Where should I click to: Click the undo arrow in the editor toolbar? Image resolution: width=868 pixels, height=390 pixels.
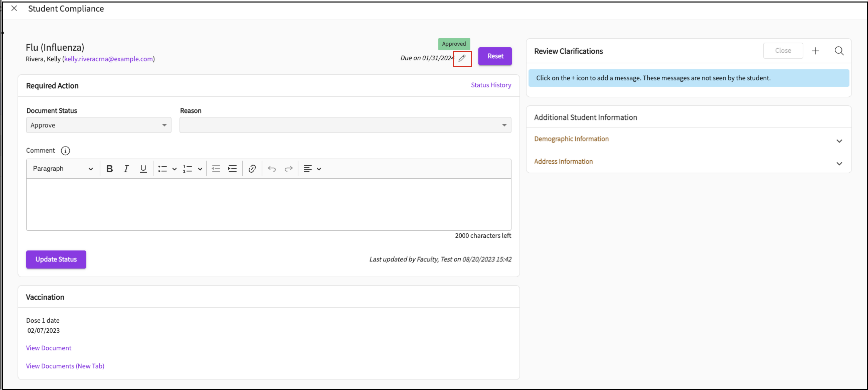pyautogui.click(x=272, y=169)
